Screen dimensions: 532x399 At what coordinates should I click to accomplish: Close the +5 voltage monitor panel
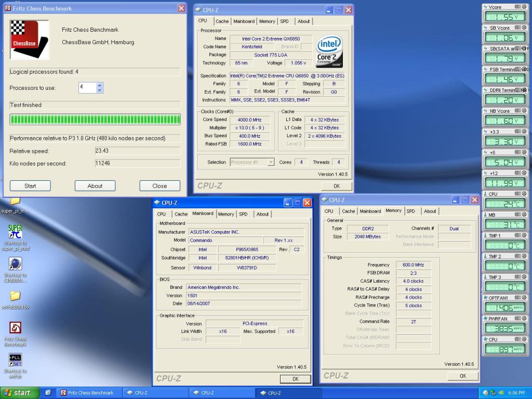point(524,152)
